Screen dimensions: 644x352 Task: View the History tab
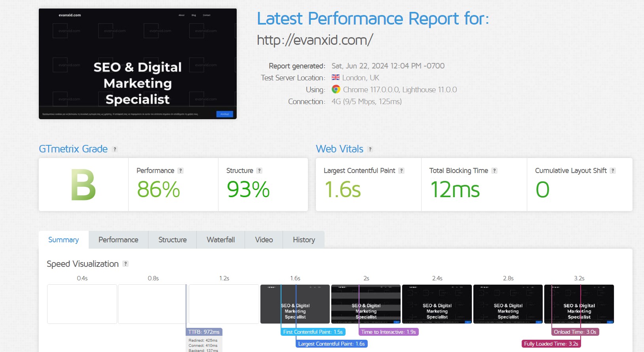pos(304,240)
